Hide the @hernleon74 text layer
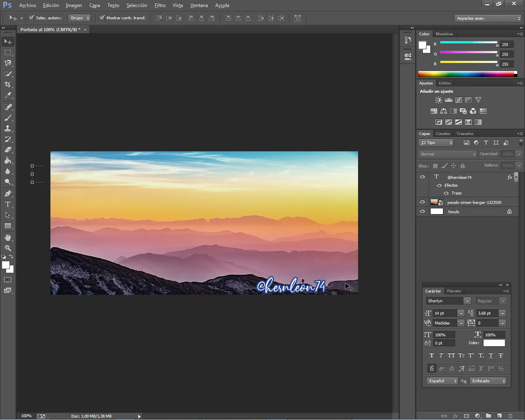The width and height of the screenshot is (525, 420). click(422, 177)
